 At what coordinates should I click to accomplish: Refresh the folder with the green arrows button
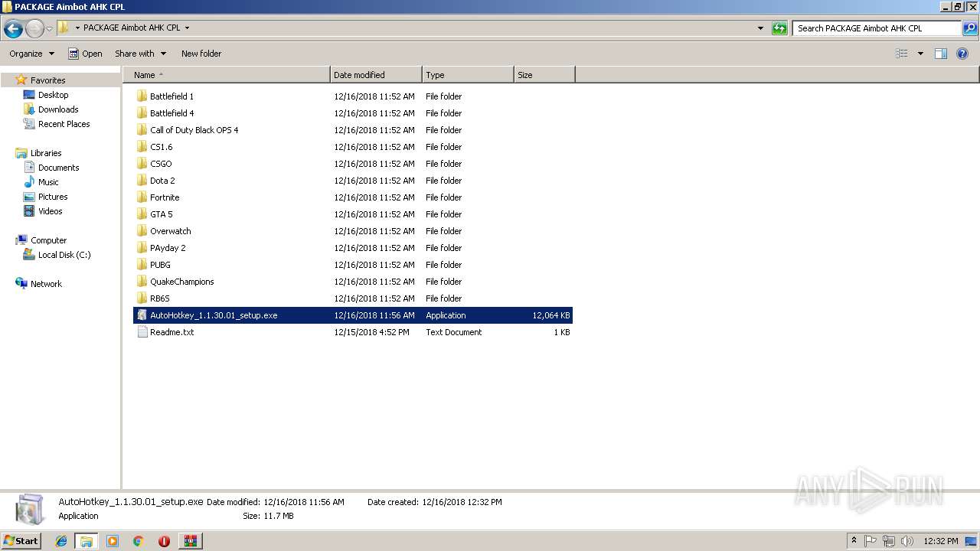pos(779,28)
